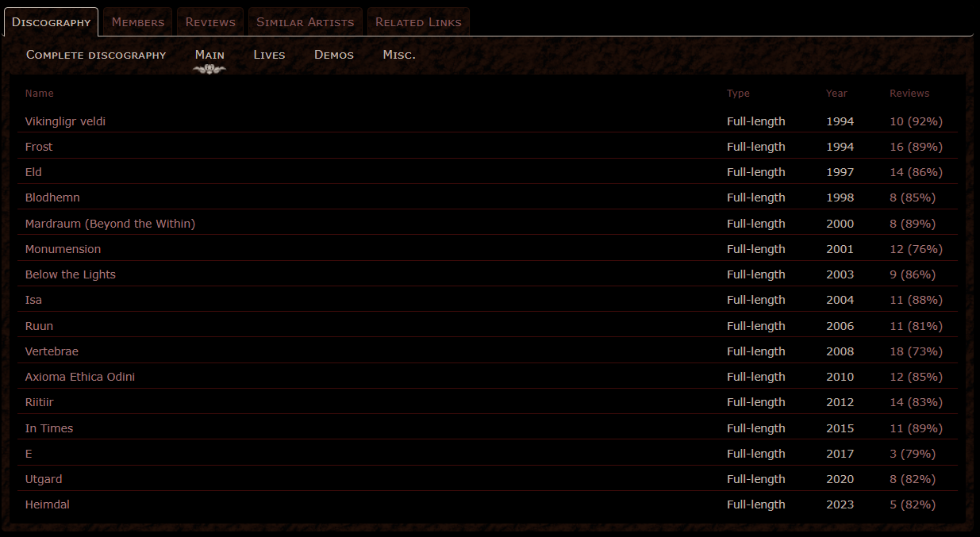Open the Blodhemn album page
This screenshot has height=537, width=980.
click(52, 198)
